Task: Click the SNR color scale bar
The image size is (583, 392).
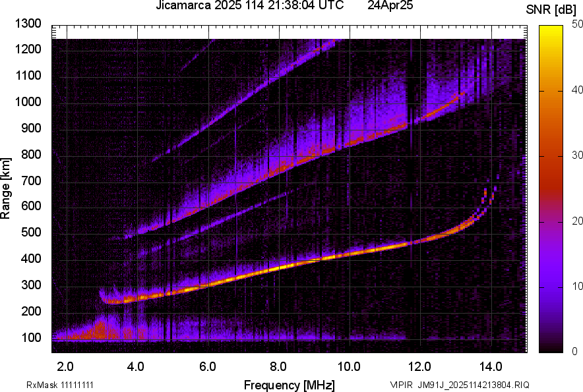Action: click(551, 189)
